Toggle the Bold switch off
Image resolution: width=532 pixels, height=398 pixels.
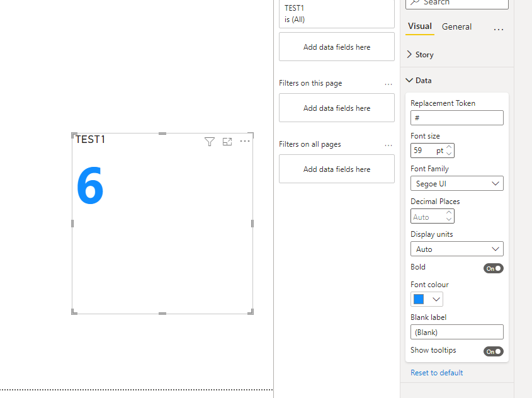[x=494, y=268]
